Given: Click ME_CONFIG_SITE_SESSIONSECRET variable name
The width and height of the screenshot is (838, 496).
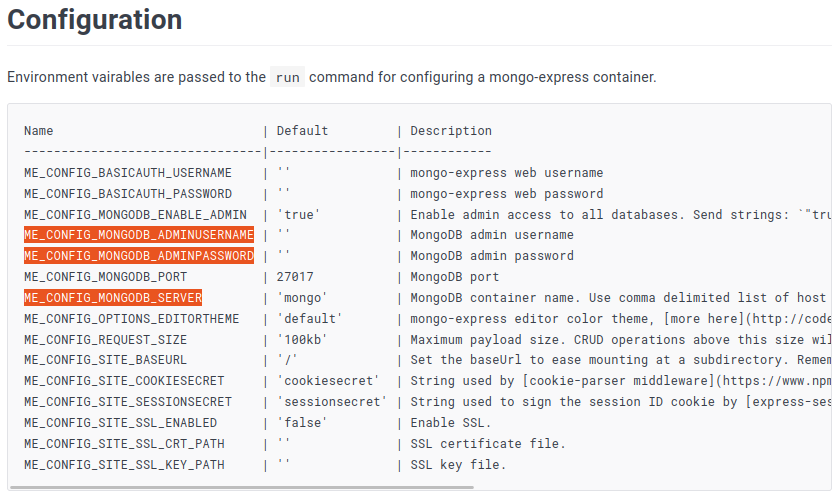Looking at the screenshot, I should [x=128, y=402].
